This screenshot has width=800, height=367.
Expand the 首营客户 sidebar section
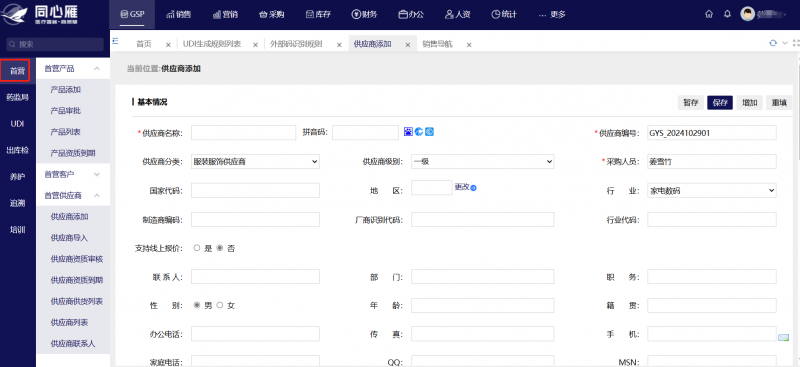pyautogui.click(x=72, y=174)
